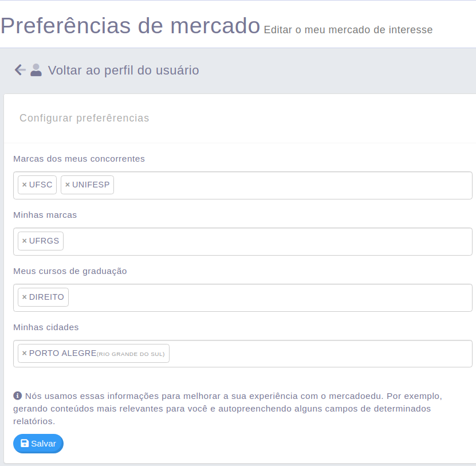The image size is (476, 466).
Task: Select the DIREITO tag label
Action: [x=46, y=297]
